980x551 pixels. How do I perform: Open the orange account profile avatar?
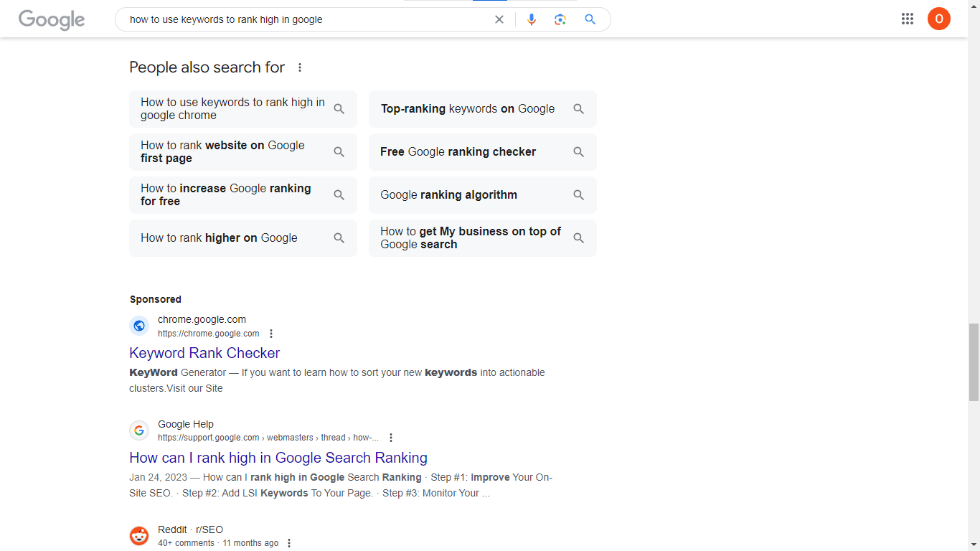click(x=938, y=19)
